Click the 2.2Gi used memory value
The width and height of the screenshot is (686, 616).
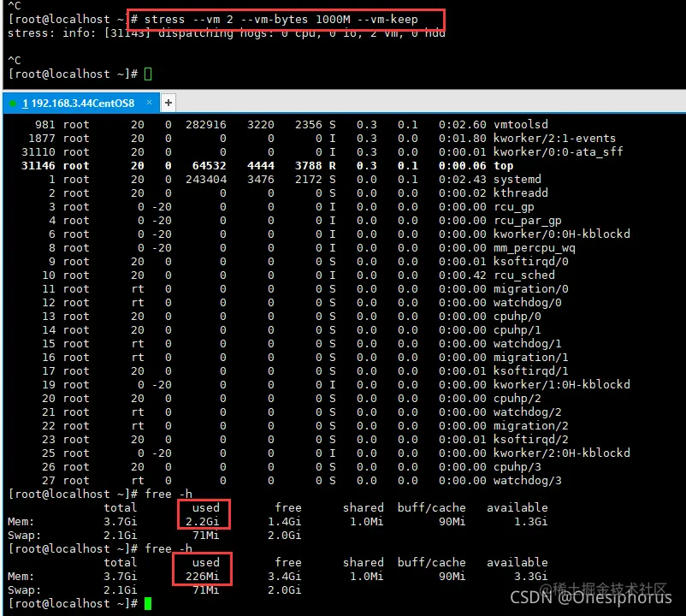(202, 522)
